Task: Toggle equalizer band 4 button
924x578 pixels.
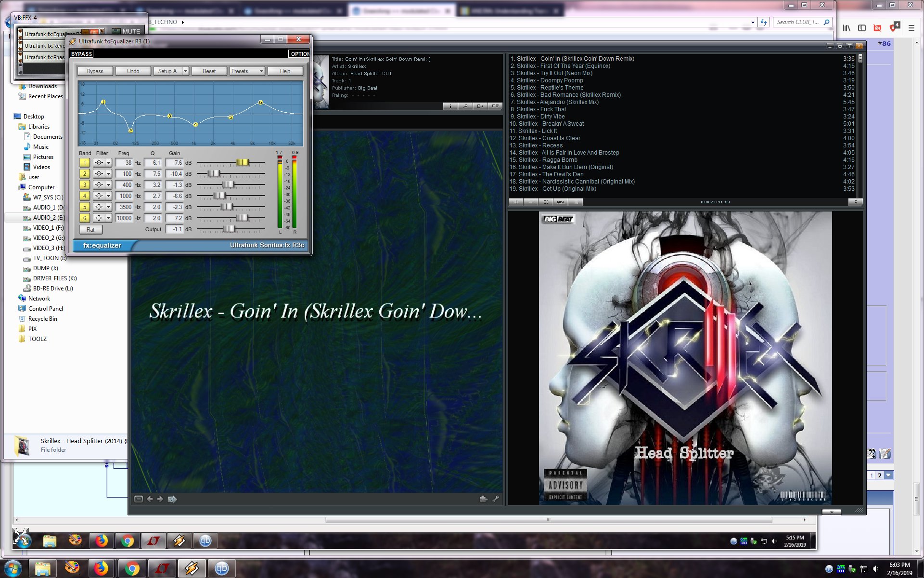Action: click(85, 196)
